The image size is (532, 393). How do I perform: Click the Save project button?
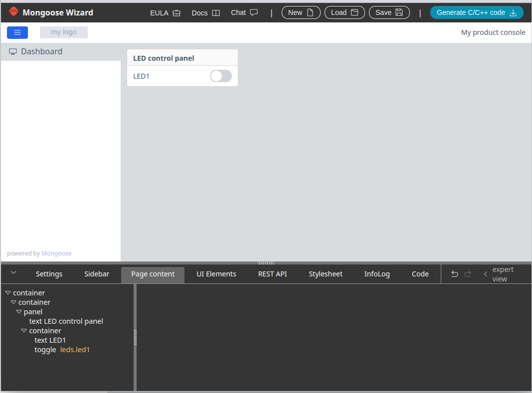[389, 12]
